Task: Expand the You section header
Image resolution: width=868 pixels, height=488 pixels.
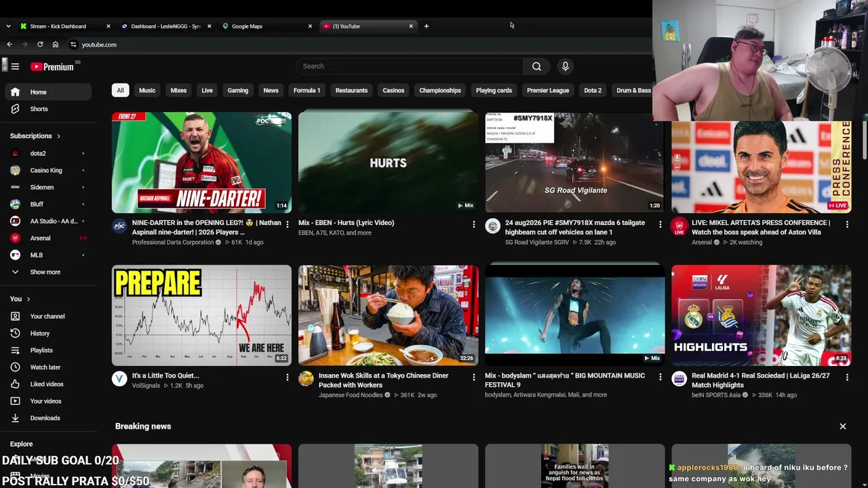Action: pyautogui.click(x=20, y=299)
